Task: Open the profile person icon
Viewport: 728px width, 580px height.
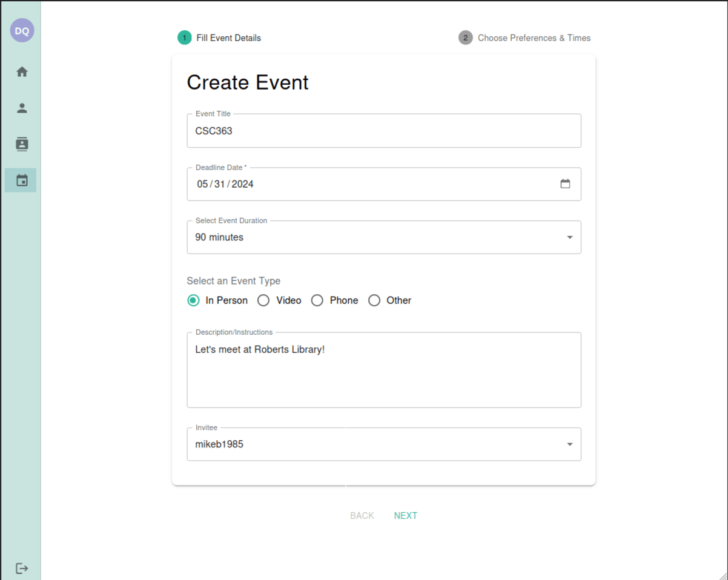Action: [x=22, y=108]
